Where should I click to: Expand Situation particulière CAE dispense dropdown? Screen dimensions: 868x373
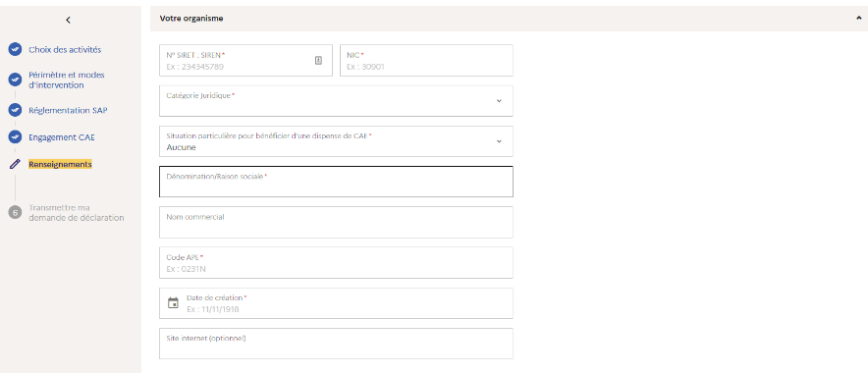point(336,141)
